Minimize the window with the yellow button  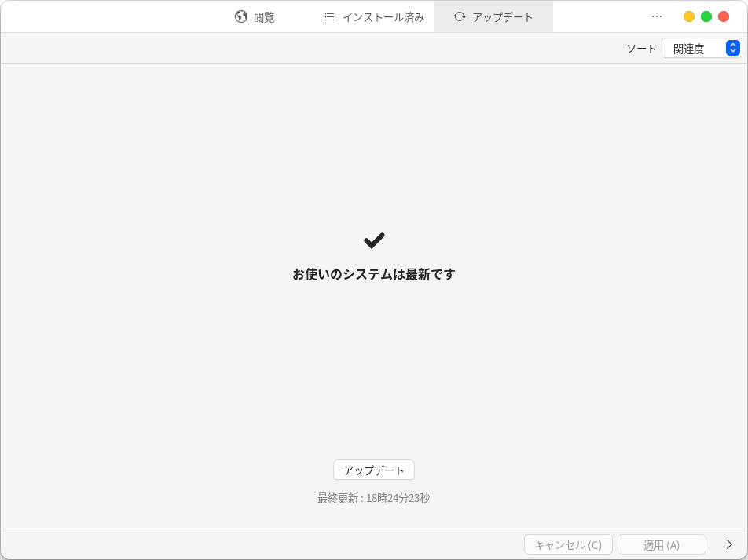coord(689,16)
